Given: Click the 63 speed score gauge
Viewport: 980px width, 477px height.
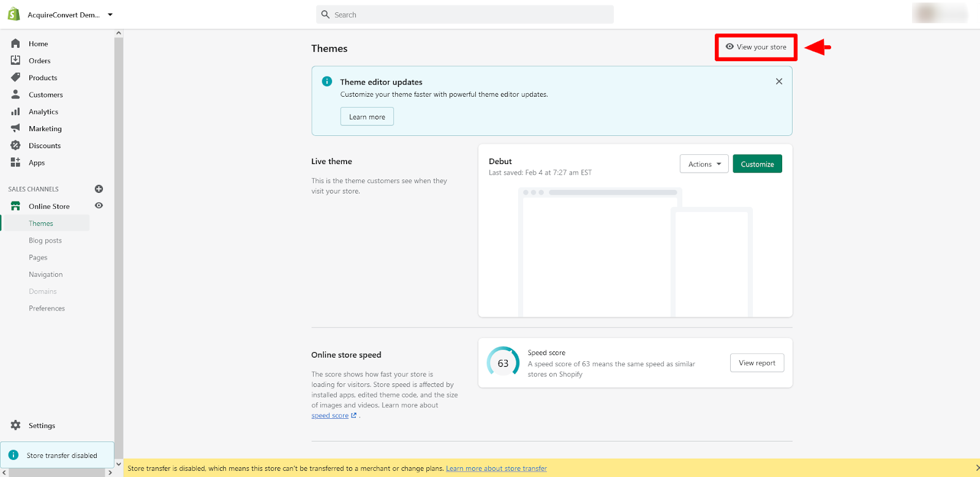Looking at the screenshot, I should 503,363.
